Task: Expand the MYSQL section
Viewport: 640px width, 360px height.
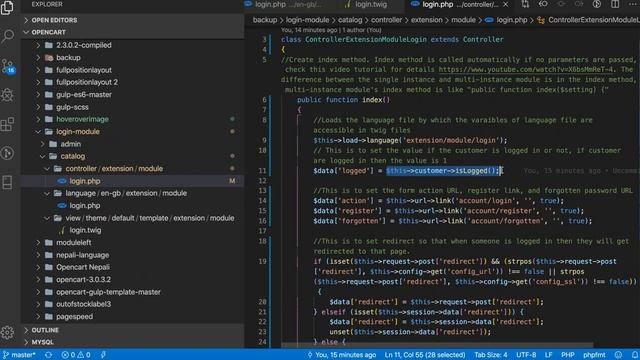Action: 133,342
